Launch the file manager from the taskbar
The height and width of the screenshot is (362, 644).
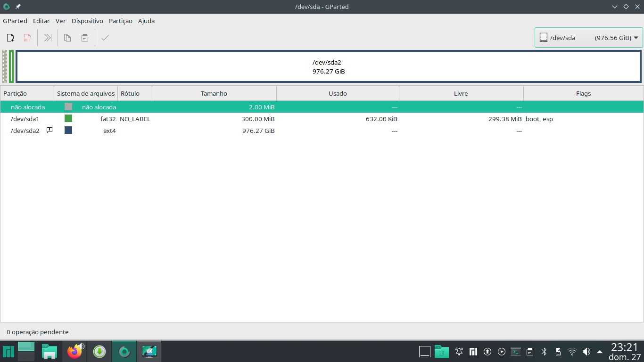click(x=49, y=351)
